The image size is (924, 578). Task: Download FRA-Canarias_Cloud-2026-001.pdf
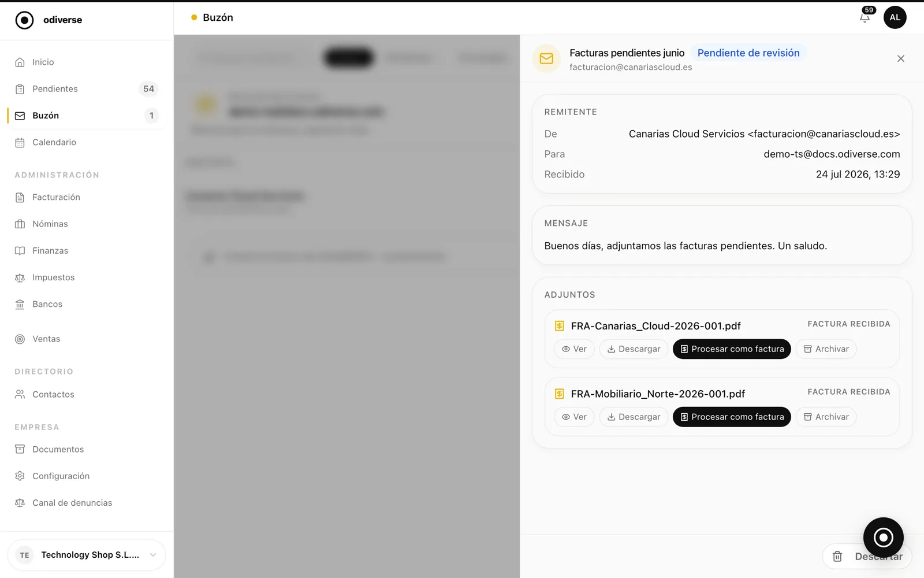click(634, 349)
